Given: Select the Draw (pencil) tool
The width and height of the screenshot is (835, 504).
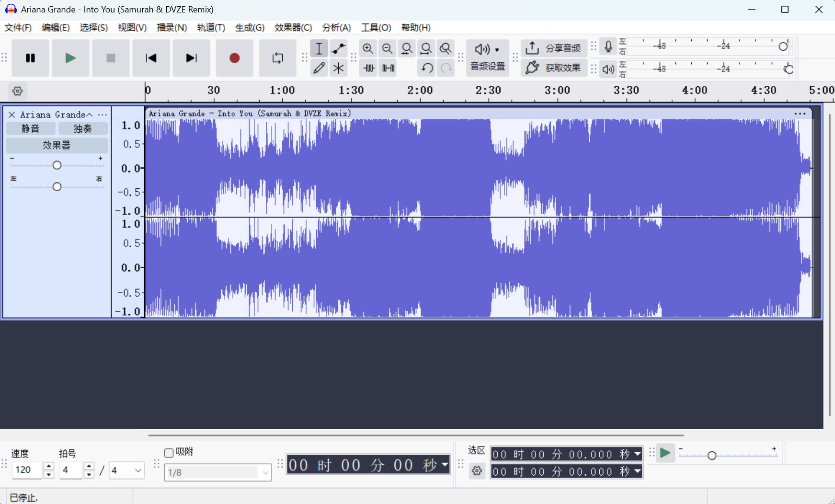Looking at the screenshot, I should click(x=319, y=68).
